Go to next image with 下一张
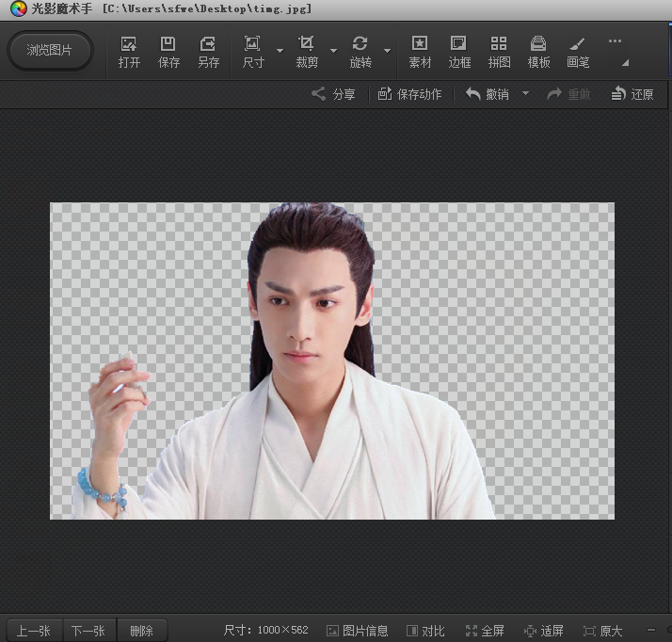The image size is (672, 642). click(x=88, y=631)
